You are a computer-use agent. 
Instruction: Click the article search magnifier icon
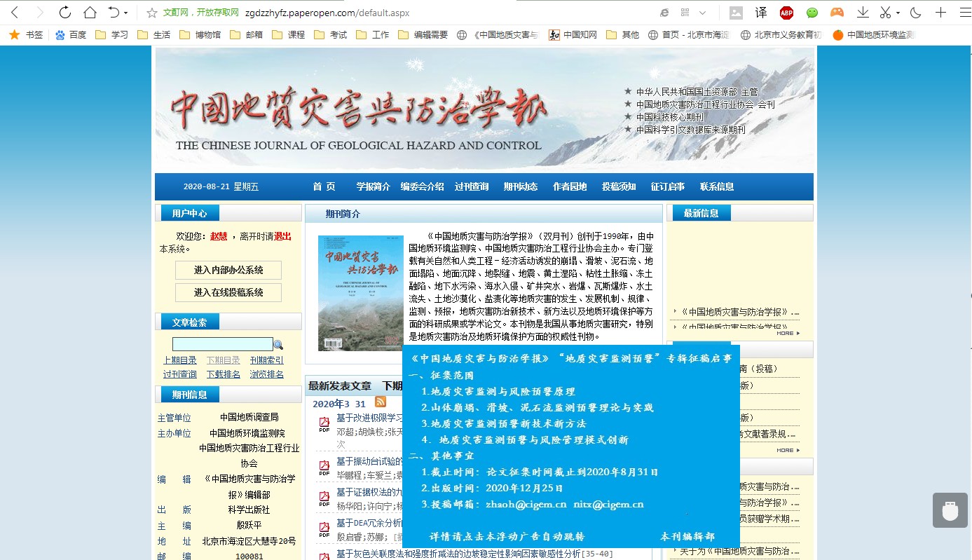pyautogui.click(x=278, y=345)
